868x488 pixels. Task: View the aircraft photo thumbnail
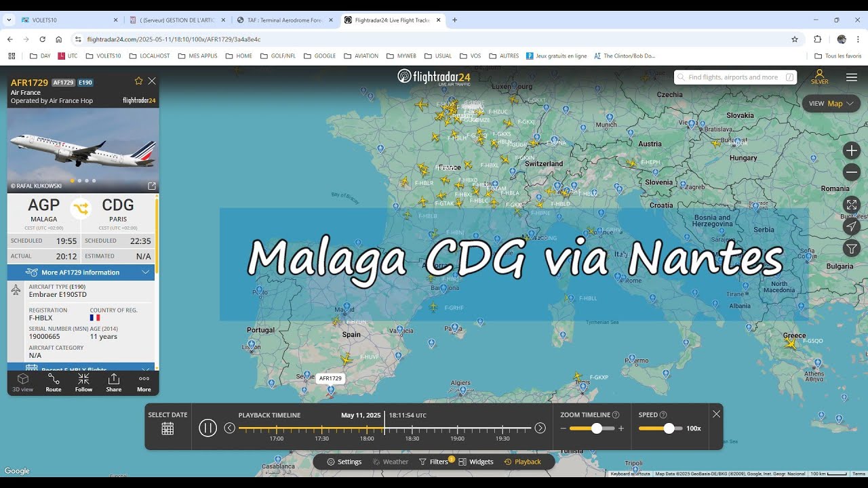(x=83, y=150)
